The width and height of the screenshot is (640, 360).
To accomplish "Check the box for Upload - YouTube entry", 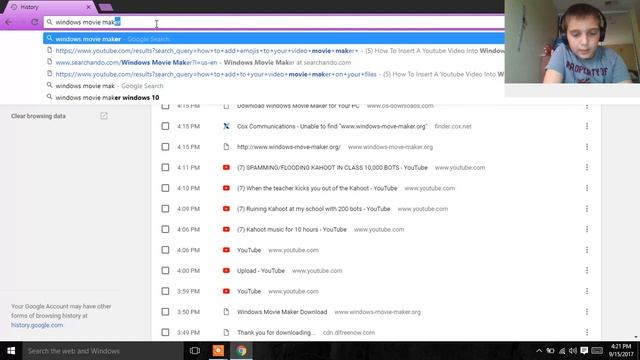I will coord(165,270).
